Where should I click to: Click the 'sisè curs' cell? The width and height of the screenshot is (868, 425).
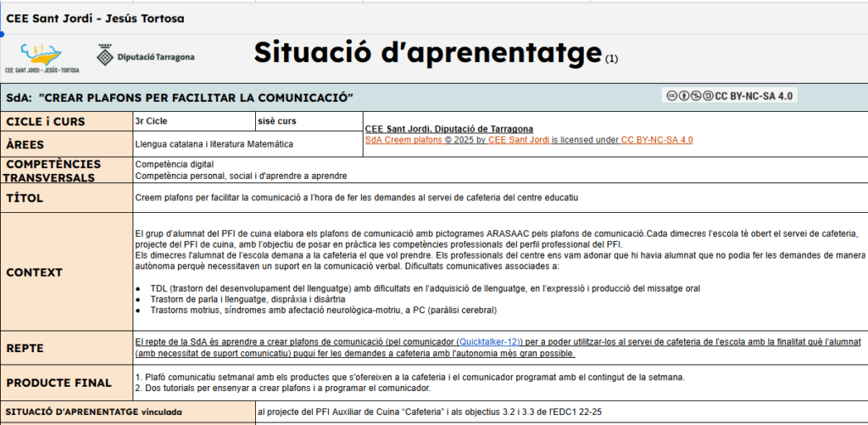coord(277,121)
